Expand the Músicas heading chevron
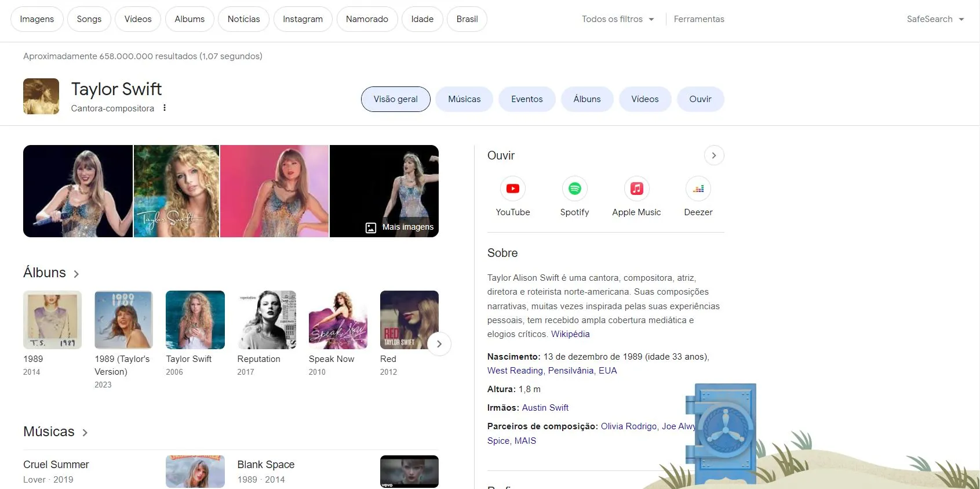 click(x=85, y=433)
